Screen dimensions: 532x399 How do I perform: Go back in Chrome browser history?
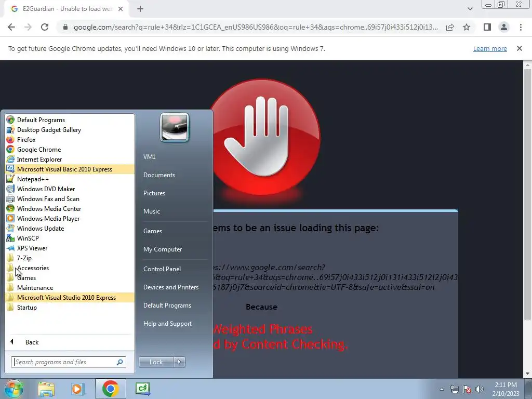point(11,27)
